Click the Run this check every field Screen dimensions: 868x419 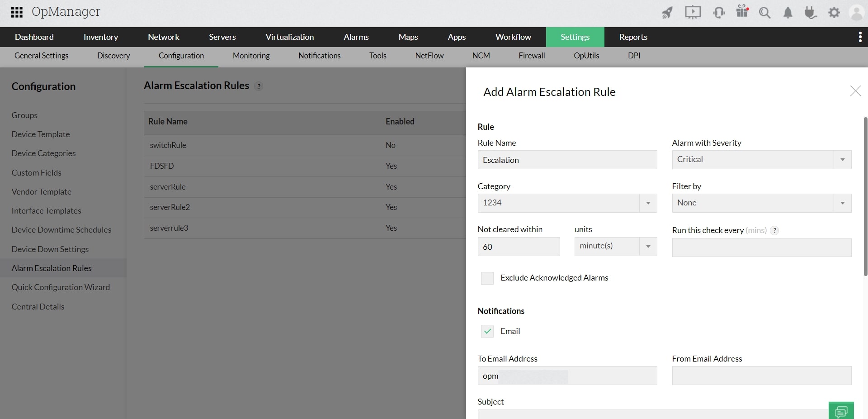pyautogui.click(x=761, y=248)
